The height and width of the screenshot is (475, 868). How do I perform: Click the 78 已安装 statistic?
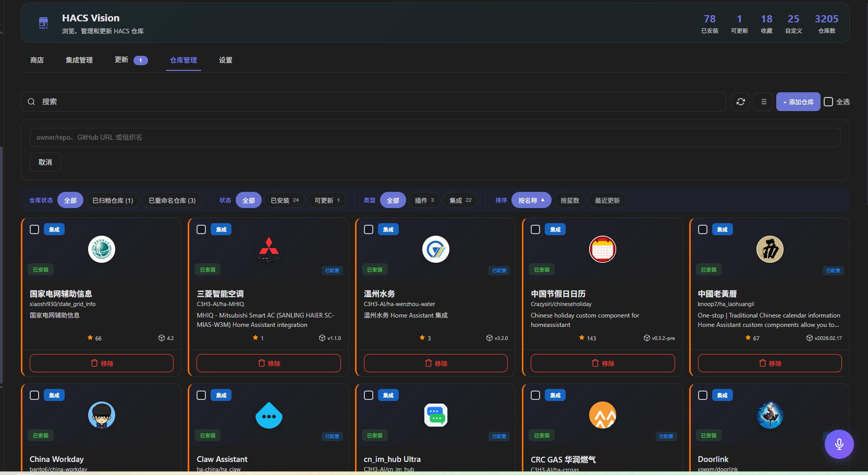pyautogui.click(x=710, y=23)
